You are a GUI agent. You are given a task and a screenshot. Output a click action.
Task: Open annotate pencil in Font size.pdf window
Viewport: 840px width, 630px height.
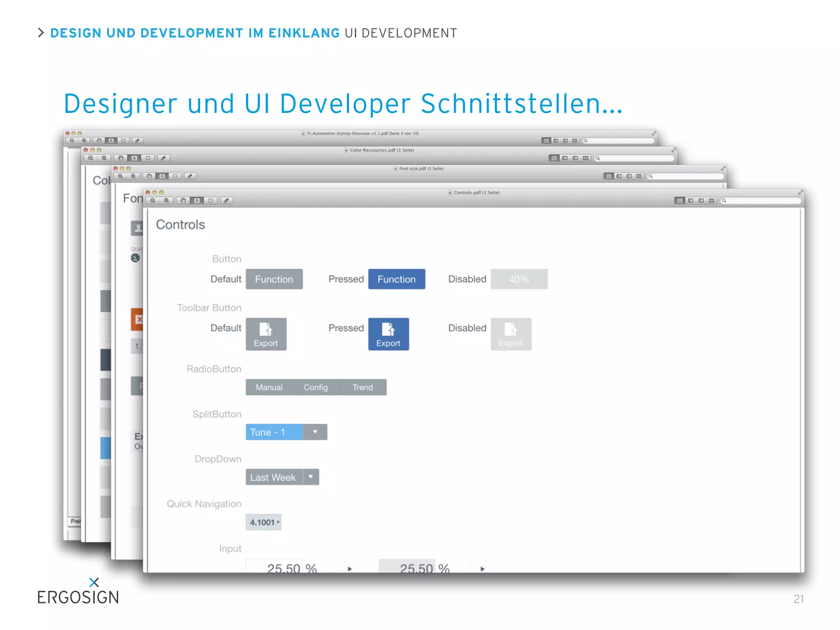tap(189, 176)
